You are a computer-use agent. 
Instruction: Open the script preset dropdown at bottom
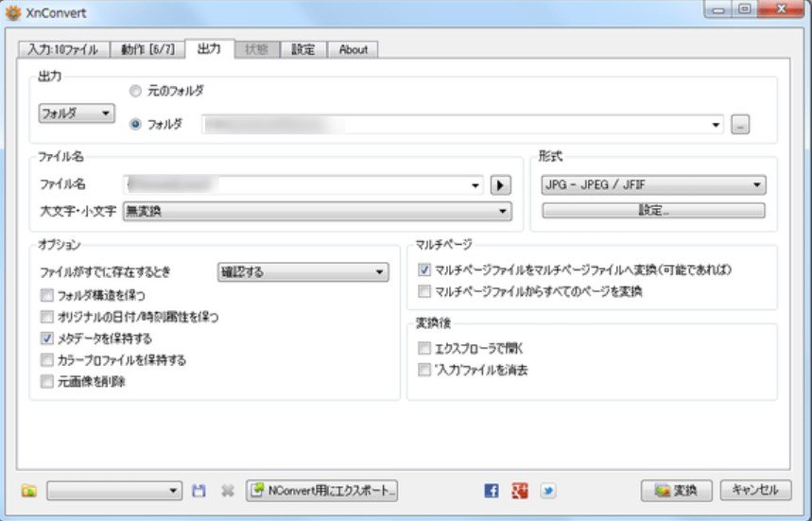tap(114, 491)
